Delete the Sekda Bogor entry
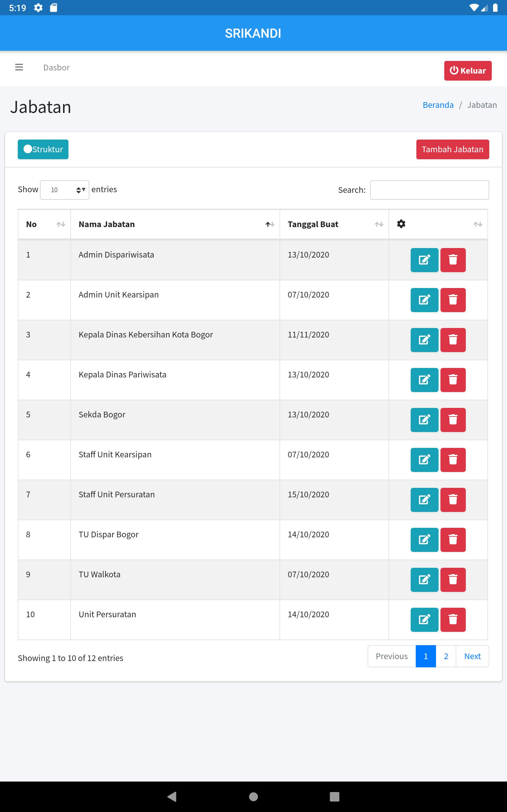The height and width of the screenshot is (812, 507). (453, 420)
